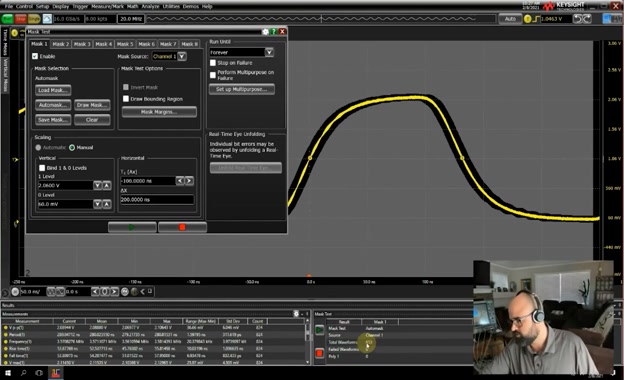Enable Draw Bounding Region checkbox
The height and width of the screenshot is (380, 624).
click(126, 99)
